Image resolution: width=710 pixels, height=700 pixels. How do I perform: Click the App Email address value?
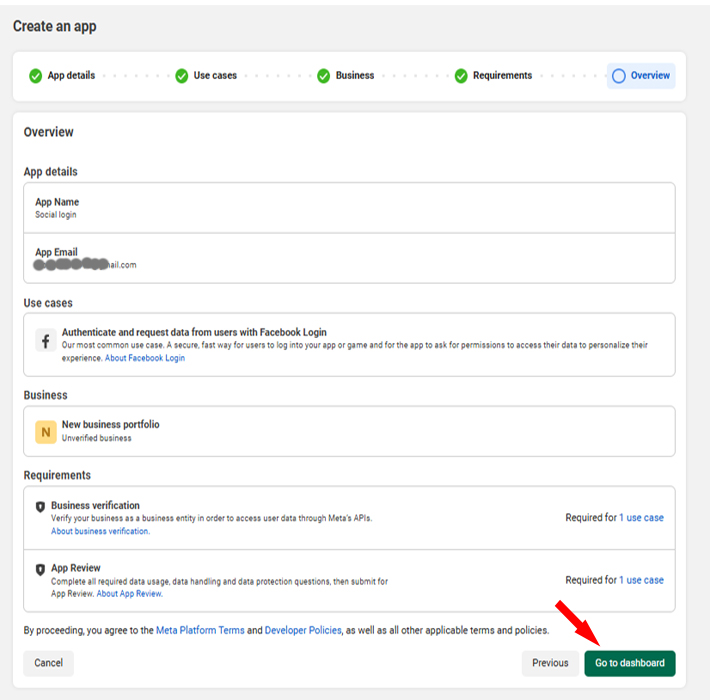[x=85, y=264]
